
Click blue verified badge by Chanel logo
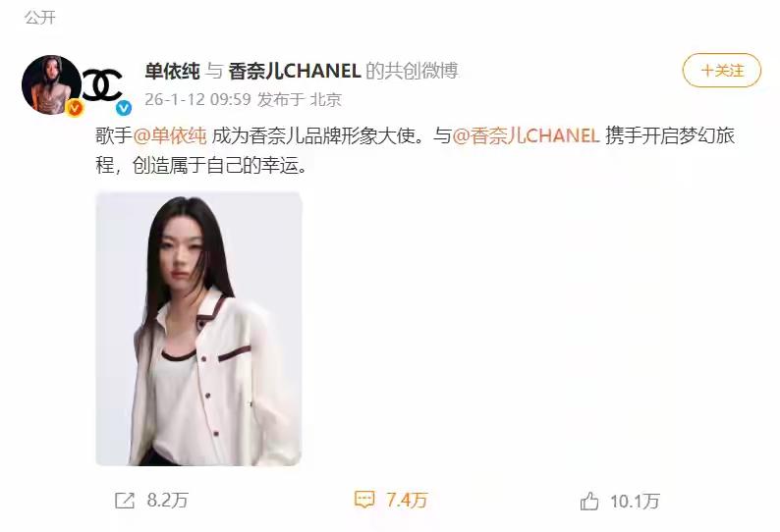coord(124,107)
